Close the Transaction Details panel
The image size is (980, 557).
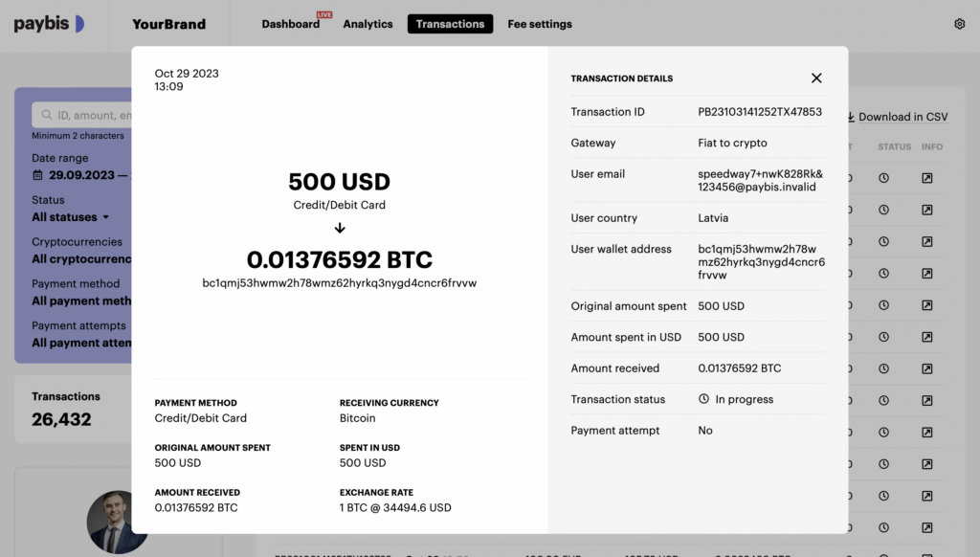(816, 78)
